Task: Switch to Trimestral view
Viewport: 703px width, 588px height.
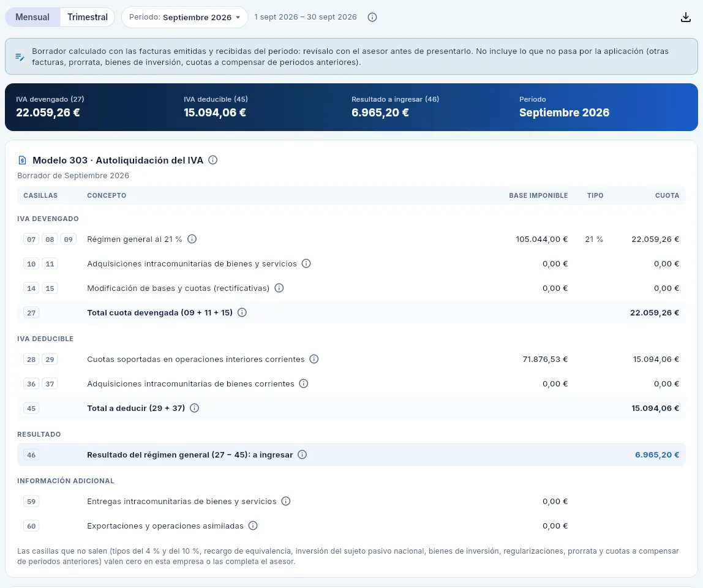Action: pos(88,17)
